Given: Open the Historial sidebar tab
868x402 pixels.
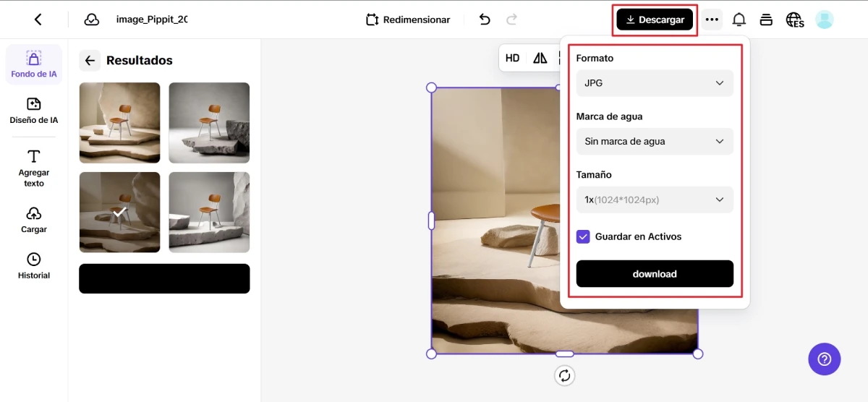Looking at the screenshot, I should (33, 265).
